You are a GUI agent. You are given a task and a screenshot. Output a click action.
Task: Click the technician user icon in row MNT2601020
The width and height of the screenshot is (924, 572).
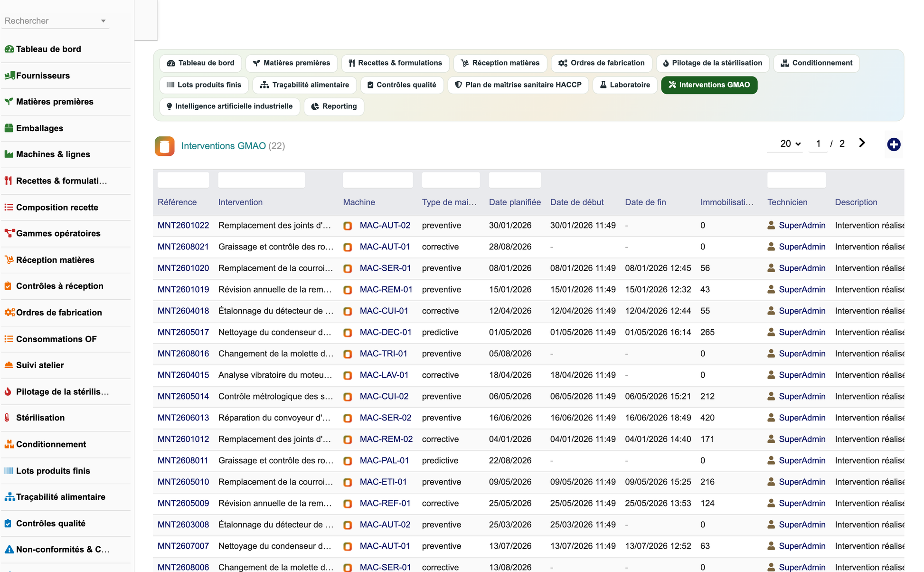pos(771,268)
